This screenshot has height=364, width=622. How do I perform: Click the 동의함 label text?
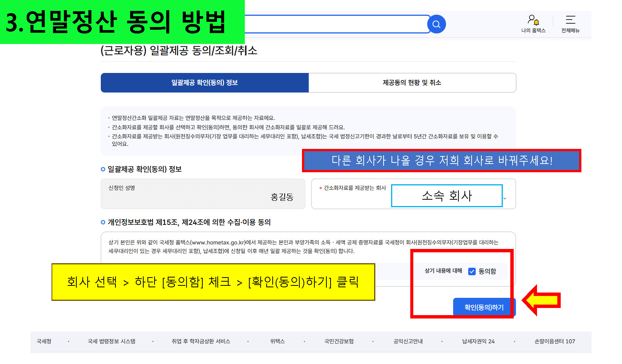coord(487,271)
